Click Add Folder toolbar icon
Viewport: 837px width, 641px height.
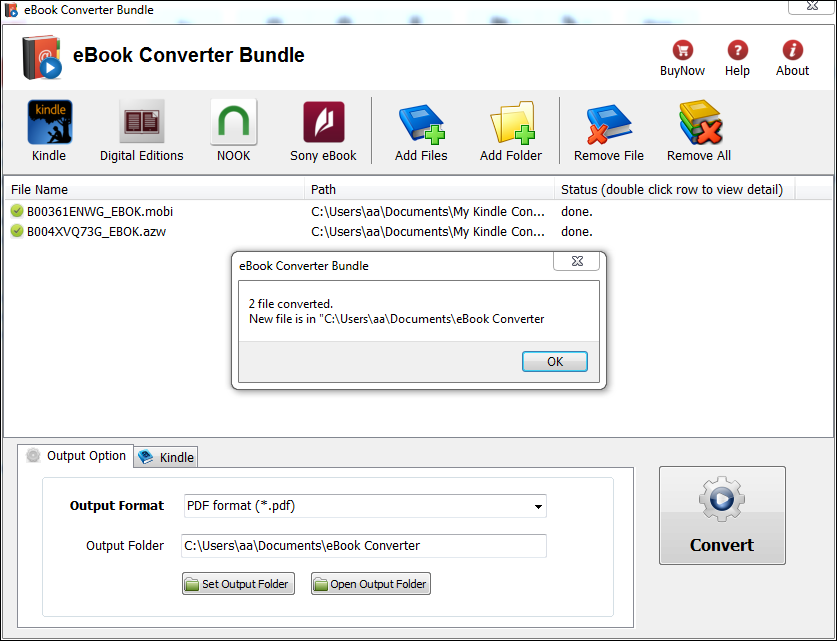tap(511, 131)
